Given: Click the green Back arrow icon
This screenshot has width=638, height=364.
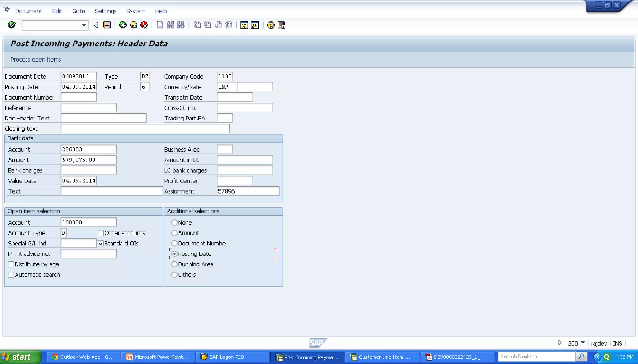Looking at the screenshot, I should point(123,25).
